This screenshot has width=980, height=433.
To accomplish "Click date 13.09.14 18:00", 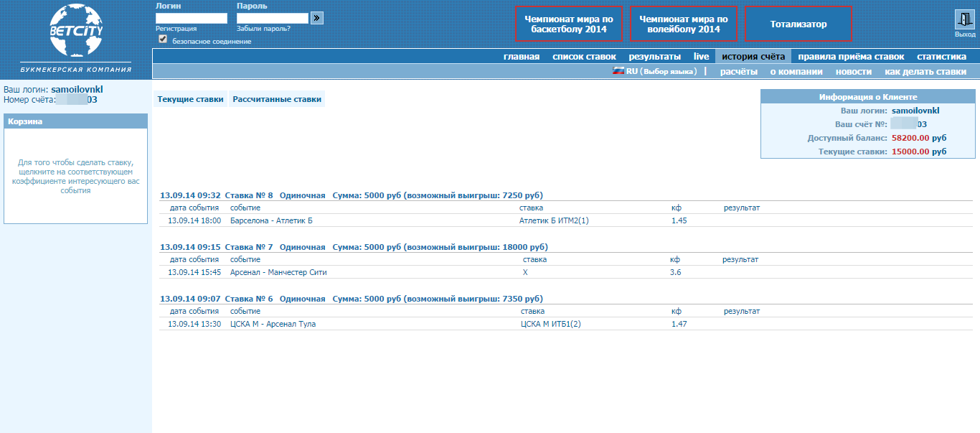I will pos(194,220).
